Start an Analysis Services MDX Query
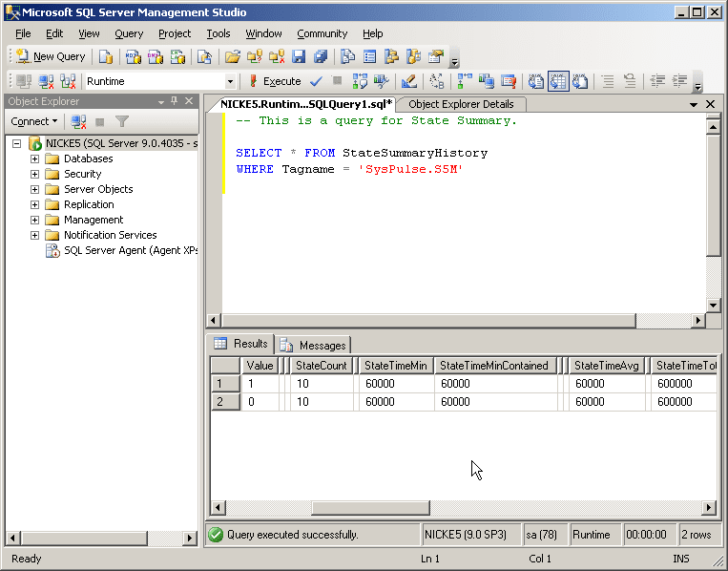The image size is (728, 571). click(x=134, y=56)
